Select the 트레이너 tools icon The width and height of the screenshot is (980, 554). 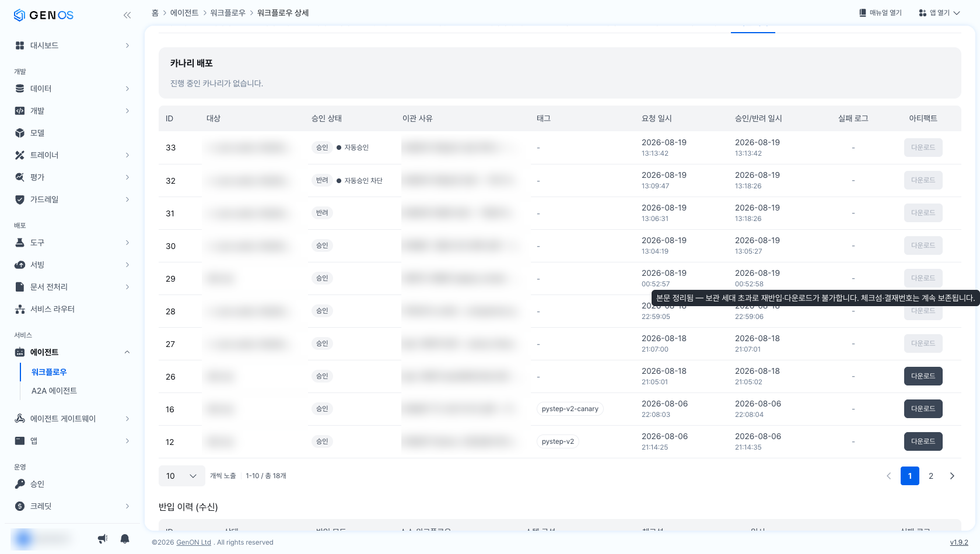click(x=20, y=155)
